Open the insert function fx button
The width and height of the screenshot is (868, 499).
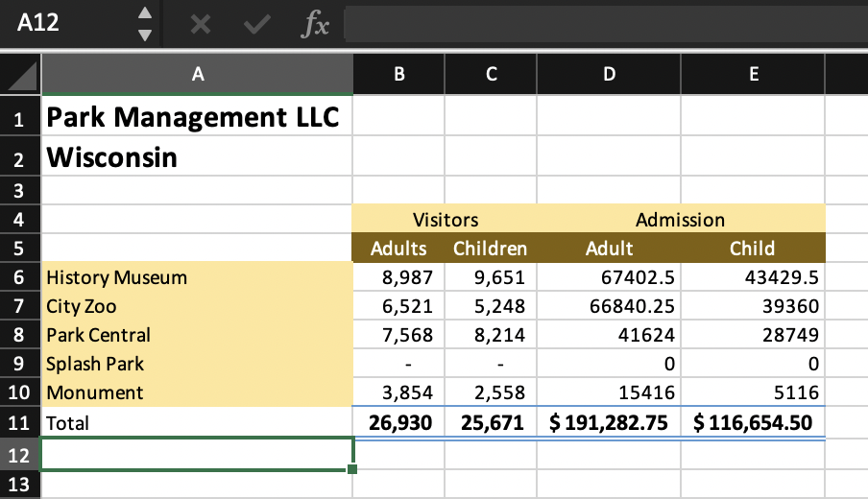(x=315, y=24)
